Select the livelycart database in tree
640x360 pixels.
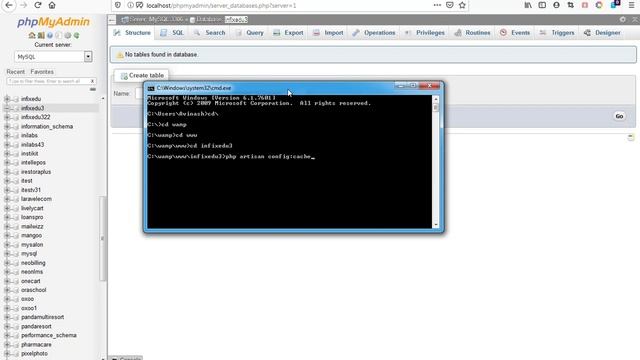coord(32,208)
